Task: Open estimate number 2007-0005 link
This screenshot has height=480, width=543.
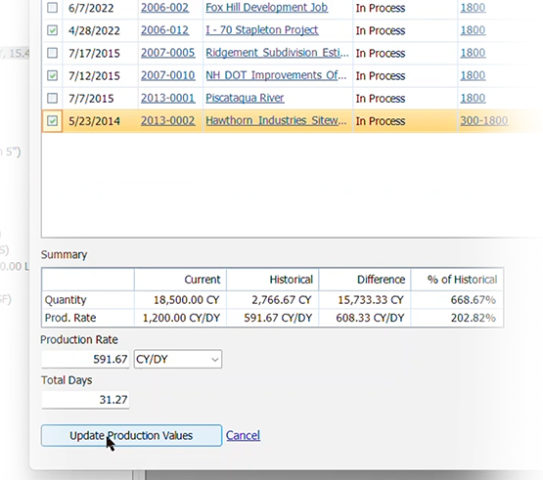Action: point(168,53)
